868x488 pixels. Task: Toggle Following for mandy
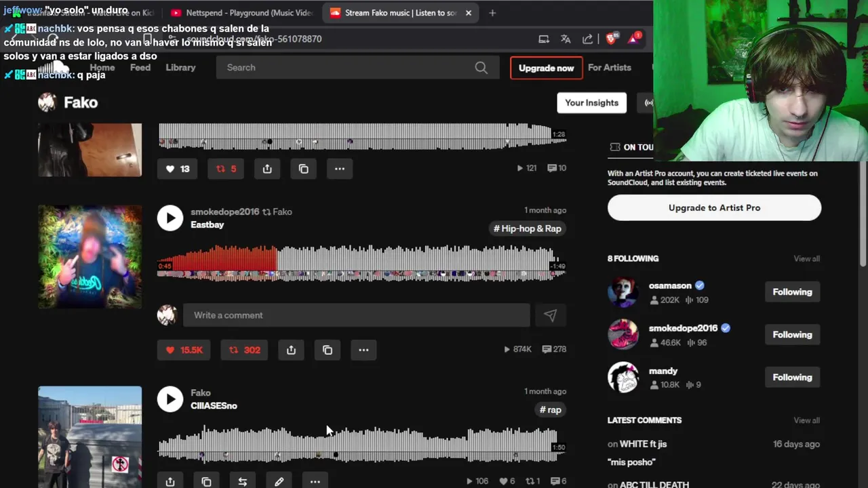(x=792, y=378)
